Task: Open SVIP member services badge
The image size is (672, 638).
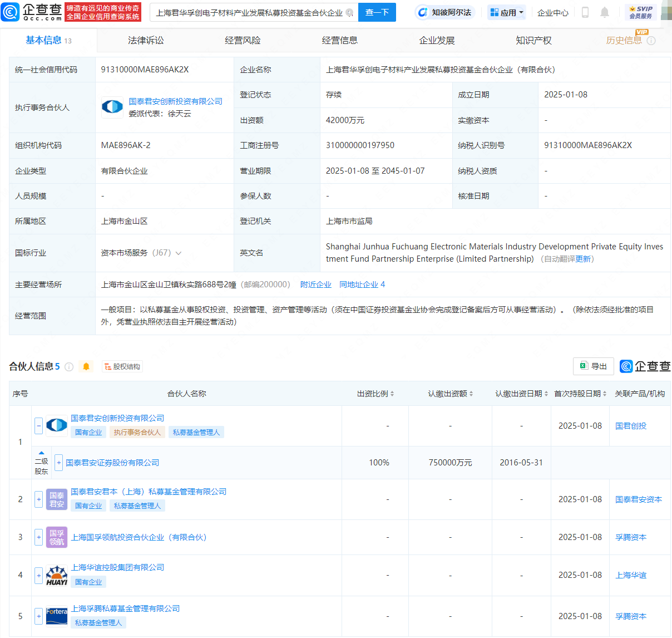Action: 641,12
